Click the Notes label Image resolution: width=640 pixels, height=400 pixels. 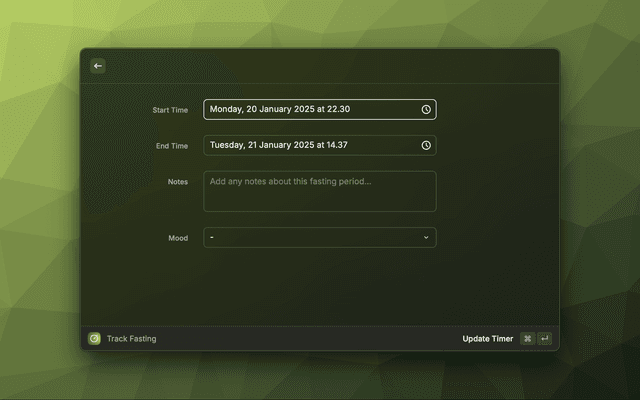pyautogui.click(x=177, y=182)
